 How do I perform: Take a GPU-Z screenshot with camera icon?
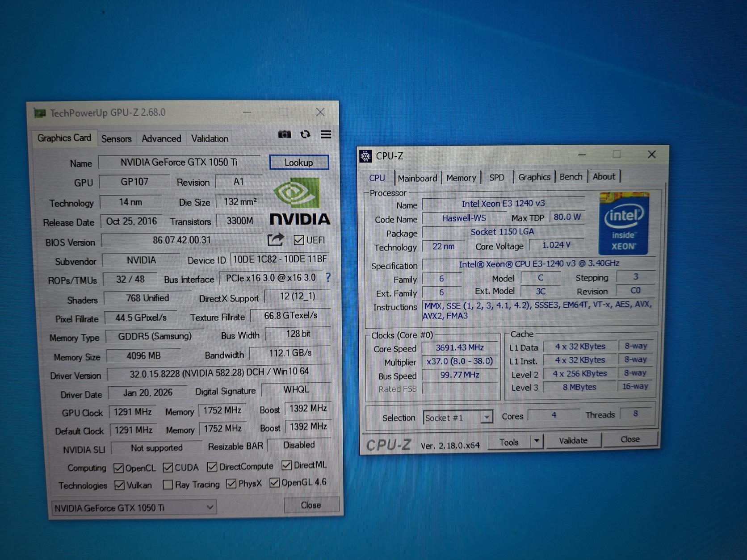pyautogui.click(x=285, y=134)
